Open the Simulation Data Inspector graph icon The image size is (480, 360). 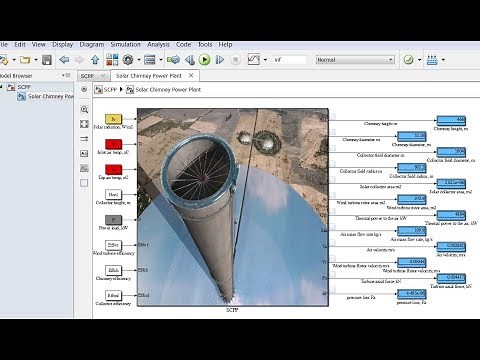pyautogui.click(x=254, y=60)
